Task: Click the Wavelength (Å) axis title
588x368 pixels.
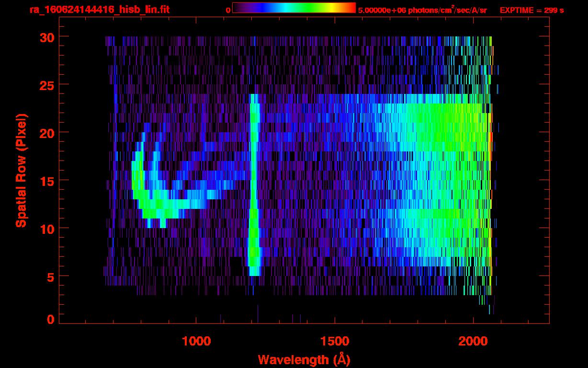Action: 302,359
